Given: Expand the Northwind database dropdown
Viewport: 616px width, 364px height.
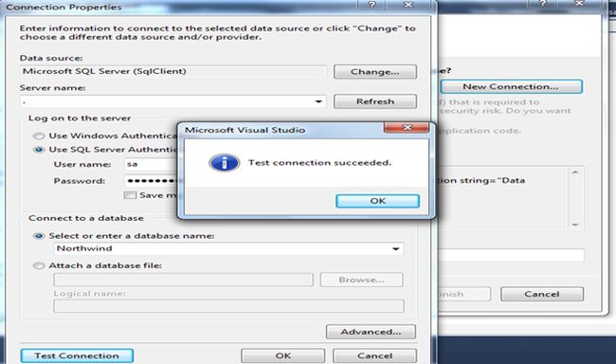Looking at the screenshot, I should coord(395,248).
